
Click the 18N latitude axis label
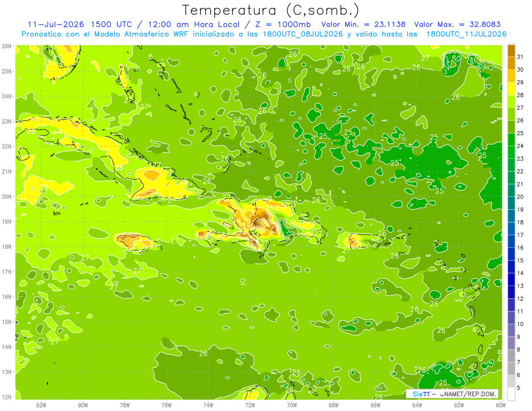point(7,247)
